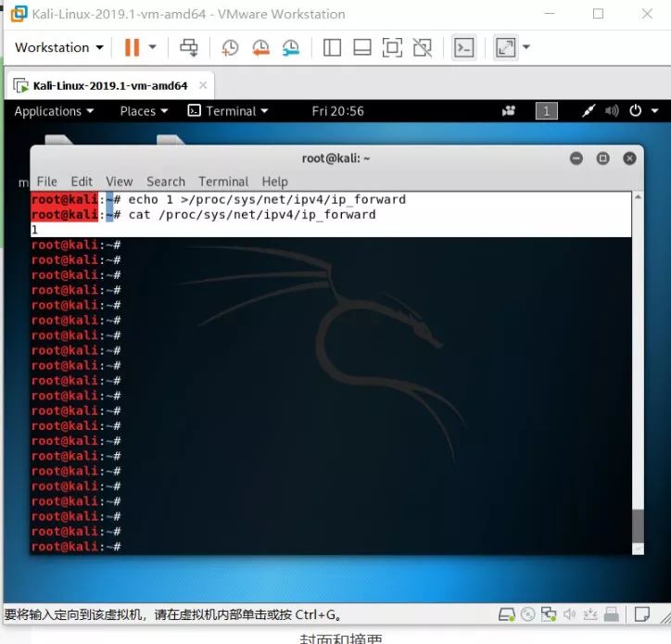Viewport: 671px width, 644px height.
Task: Click the VMware Workstation title bar icon
Action: (x=19, y=14)
